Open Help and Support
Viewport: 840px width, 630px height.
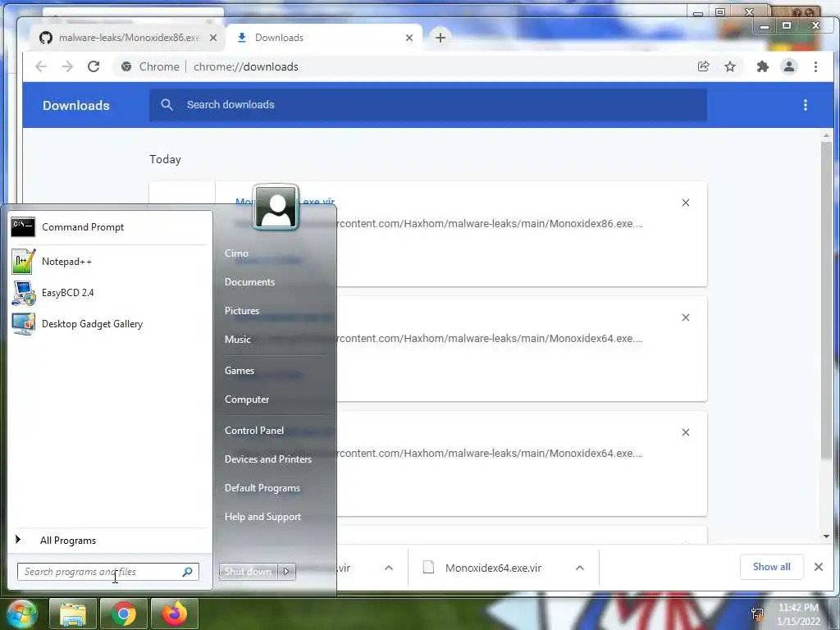tap(262, 517)
